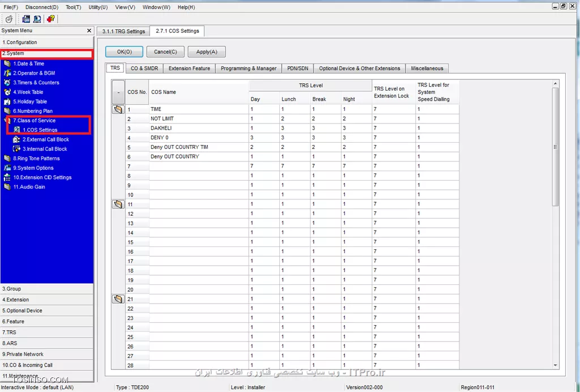Image resolution: width=580 pixels, height=392 pixels.
Task: Click the Audio Gain folder icon
Action: pos(7,187)
